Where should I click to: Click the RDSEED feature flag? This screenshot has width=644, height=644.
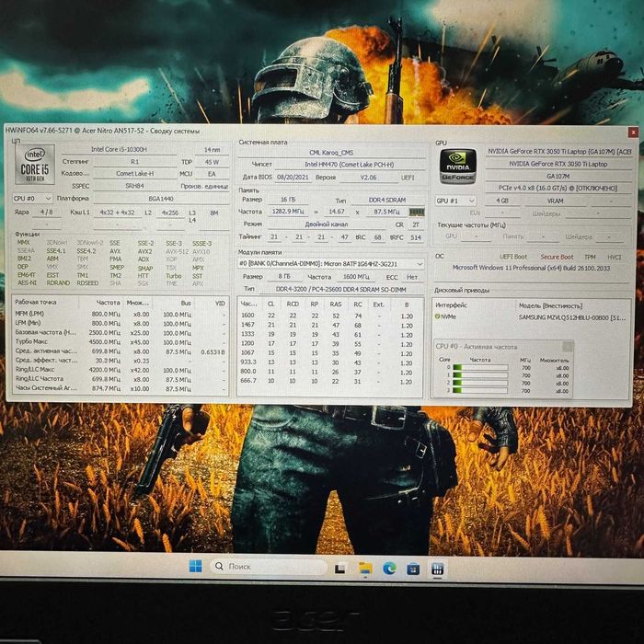[x=87, y=283]
